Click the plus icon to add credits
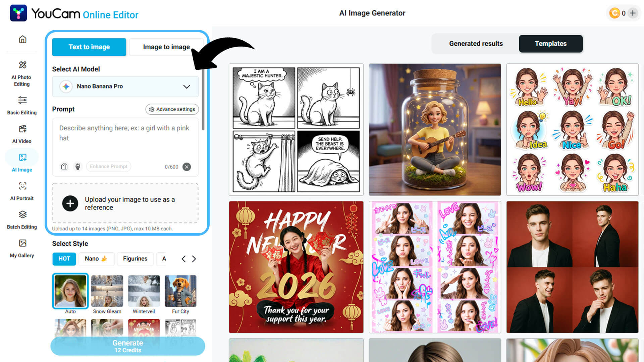This screenshot has height=362, width=644. point(633,13)
